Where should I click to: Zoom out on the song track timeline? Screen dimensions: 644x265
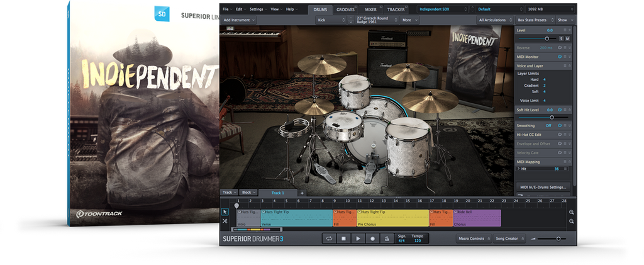571,222
